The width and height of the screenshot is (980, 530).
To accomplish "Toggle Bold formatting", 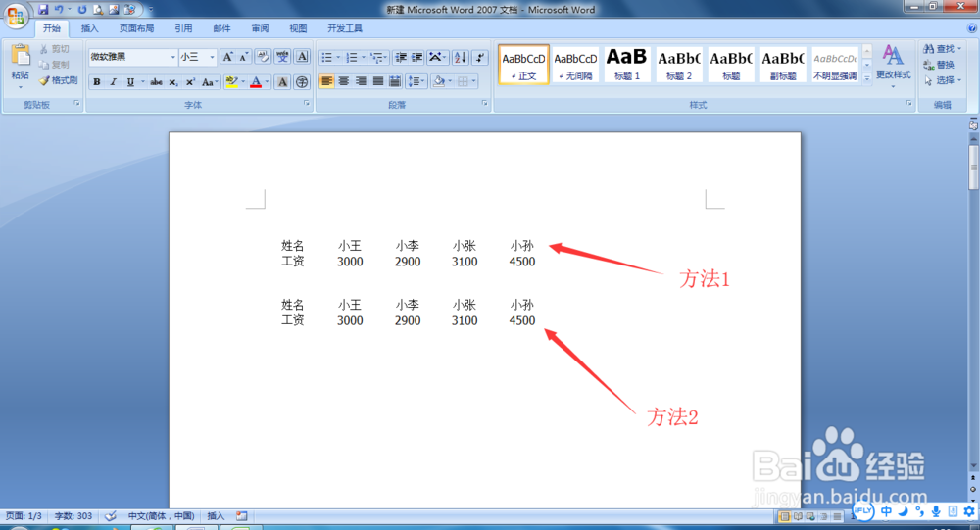I will (97, 82).
